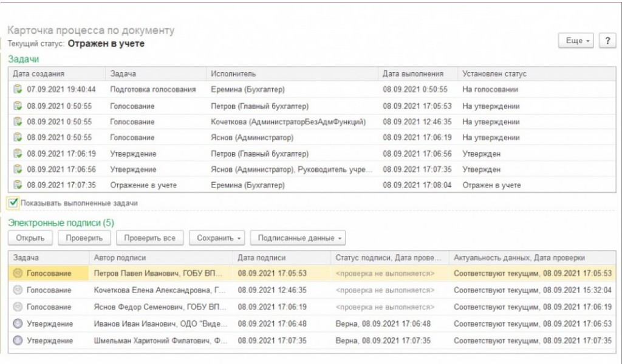622x364 pixels.
Task: Expand the Еще dropdown menu
Action: click(x=578, y=41)
